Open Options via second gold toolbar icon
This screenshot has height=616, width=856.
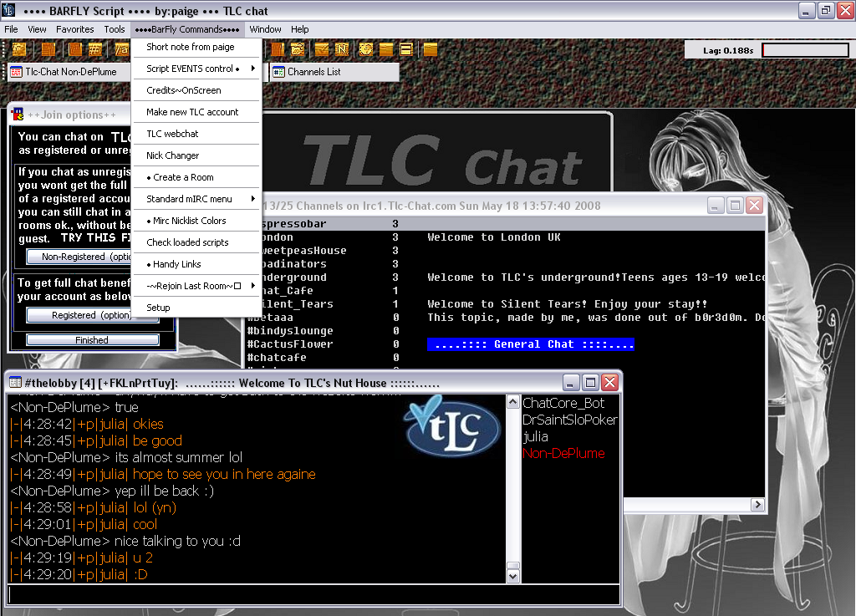(x=48, y=49)
